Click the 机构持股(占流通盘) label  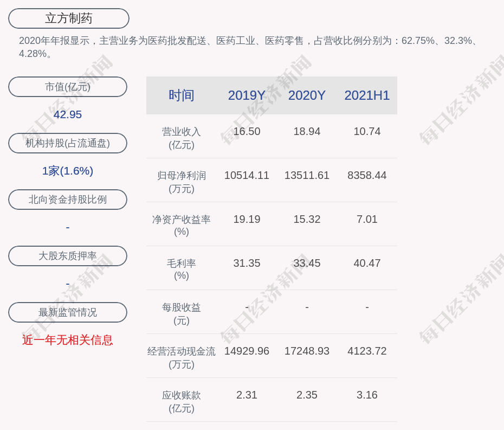click(x=68, y=143)
